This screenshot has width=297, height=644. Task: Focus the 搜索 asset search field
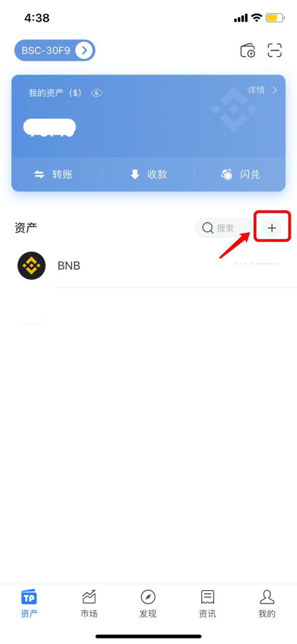click(225, 228)
